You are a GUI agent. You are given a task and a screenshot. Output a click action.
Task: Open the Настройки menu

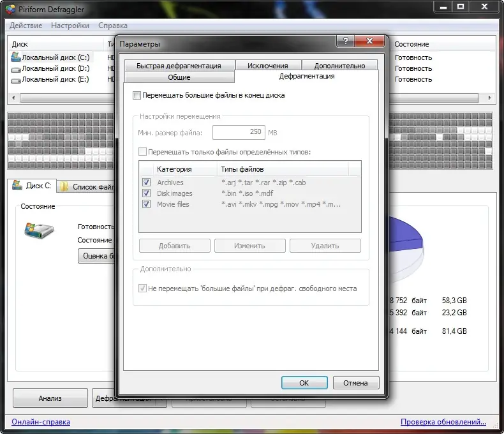click(x=70, y=26)
